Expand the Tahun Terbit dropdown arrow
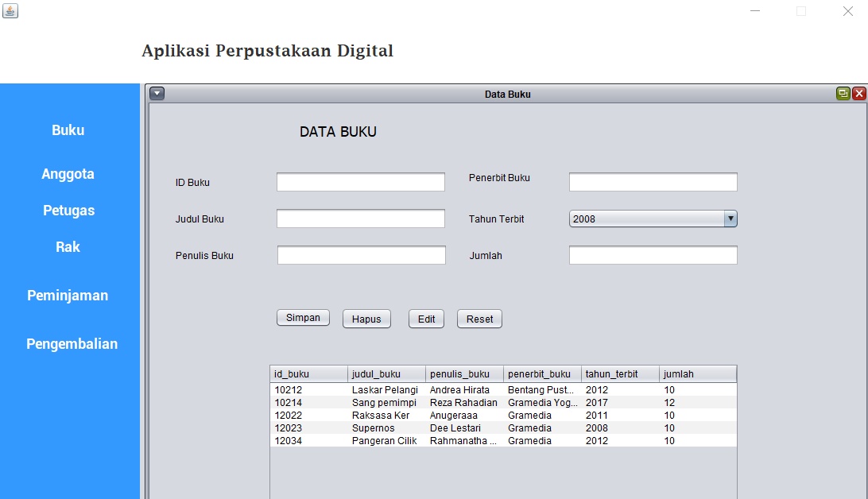868x499 pixels. pos(730,219)
